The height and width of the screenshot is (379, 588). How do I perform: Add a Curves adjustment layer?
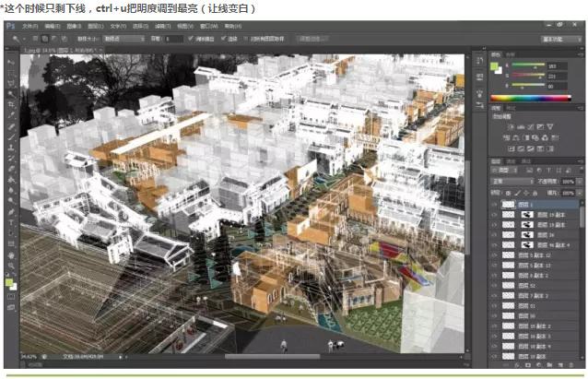tap(530, 127)
